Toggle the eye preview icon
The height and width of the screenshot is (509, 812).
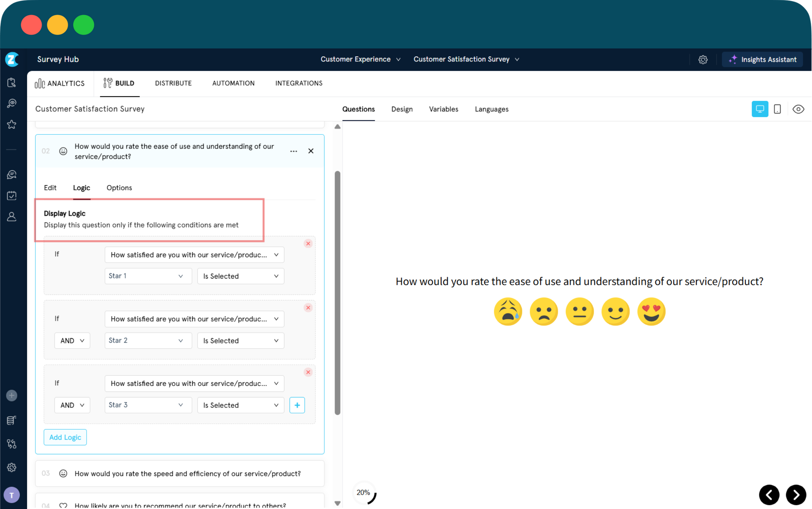pyautogui.click(x=798, y=109)
